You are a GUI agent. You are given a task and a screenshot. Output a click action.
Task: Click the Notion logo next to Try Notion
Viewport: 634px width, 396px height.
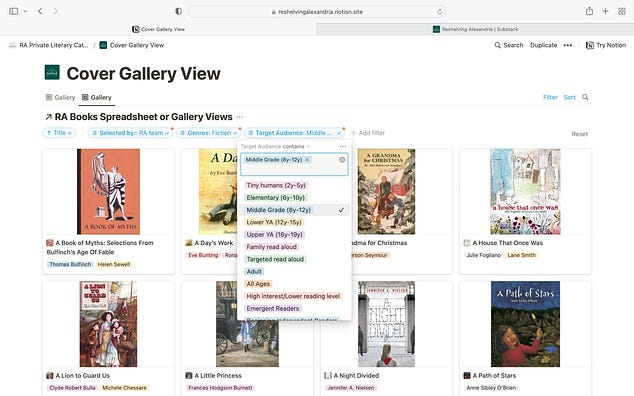[590, 45]
